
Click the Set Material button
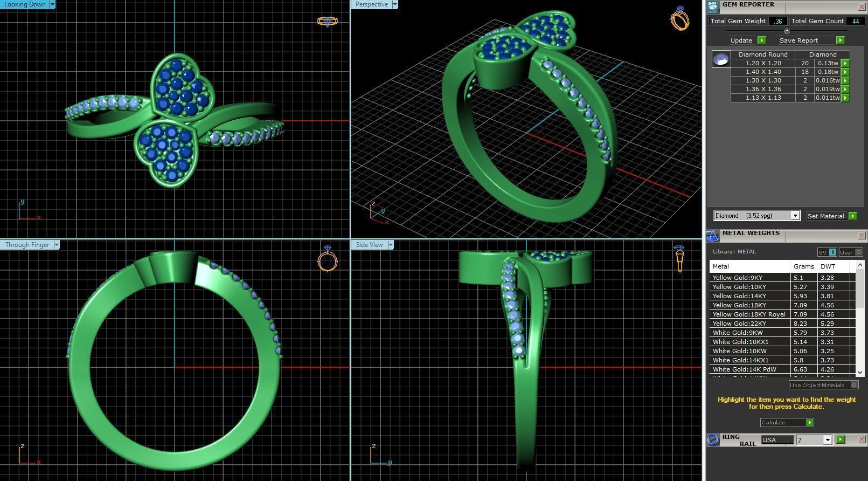coord(826,216)
